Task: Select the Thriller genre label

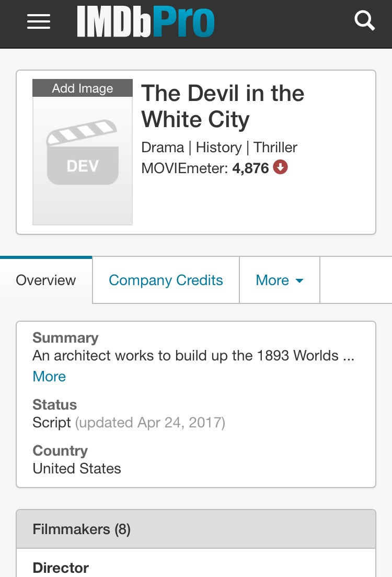Action: pyautogui.click(x=275, y=147)
